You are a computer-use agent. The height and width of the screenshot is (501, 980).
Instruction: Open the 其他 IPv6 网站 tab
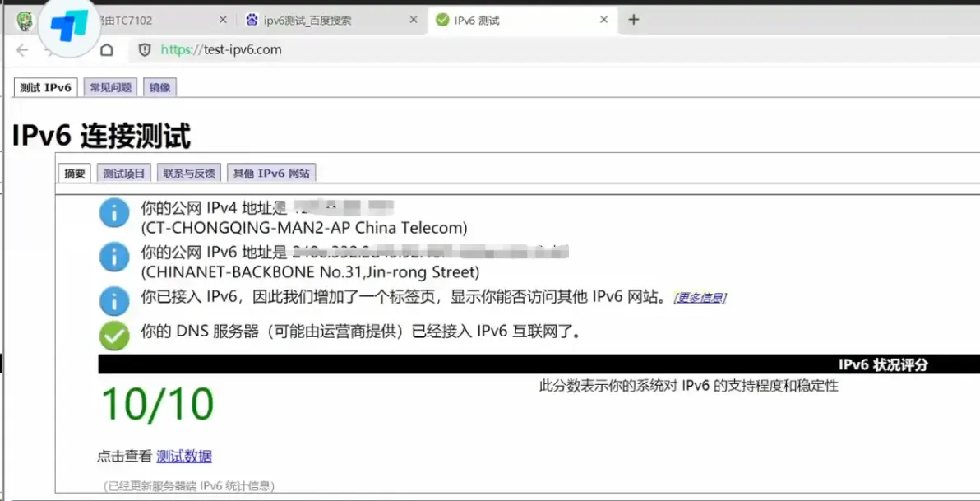[271, 174]
